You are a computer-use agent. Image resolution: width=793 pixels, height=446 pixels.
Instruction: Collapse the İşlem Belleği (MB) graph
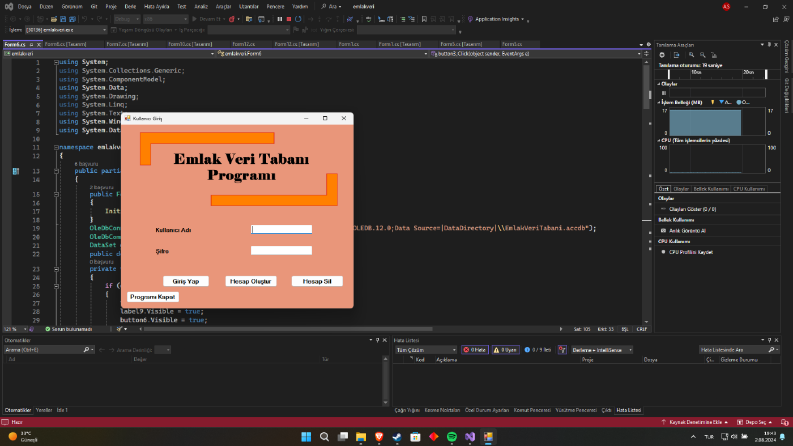[x=658, y=102]
